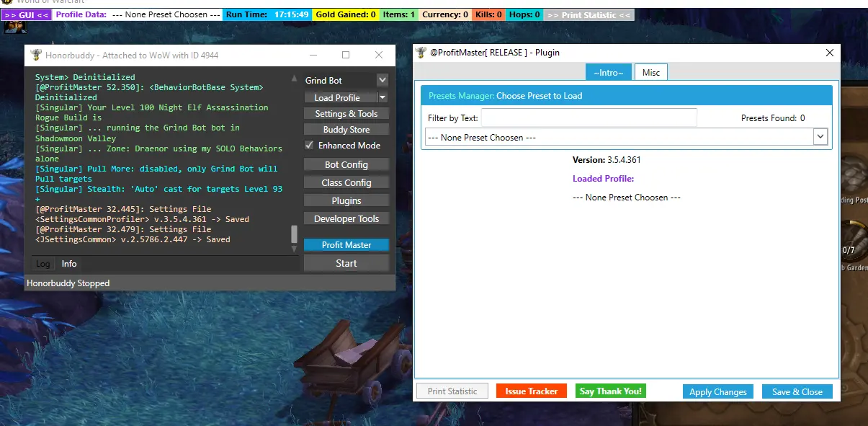The width and height of the screenshot is (868, 426).
Task: Start the Honorbuddy bot
Action: [346, 263]
